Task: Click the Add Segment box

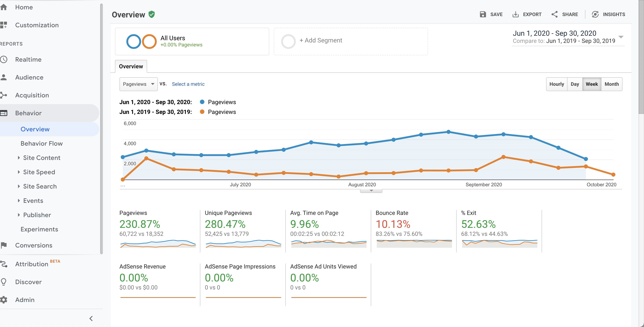Action: [351, 42]
